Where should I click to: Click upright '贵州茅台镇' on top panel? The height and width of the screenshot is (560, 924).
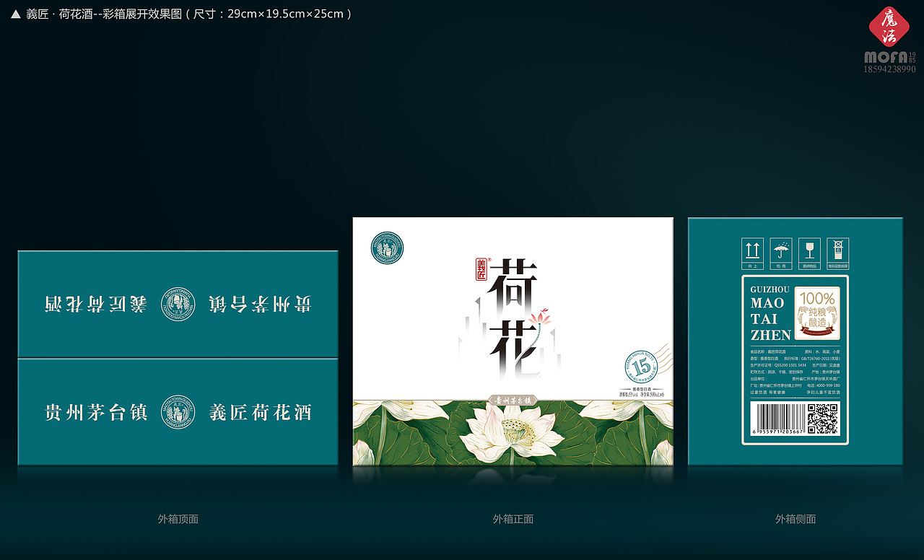coord(96,413)
